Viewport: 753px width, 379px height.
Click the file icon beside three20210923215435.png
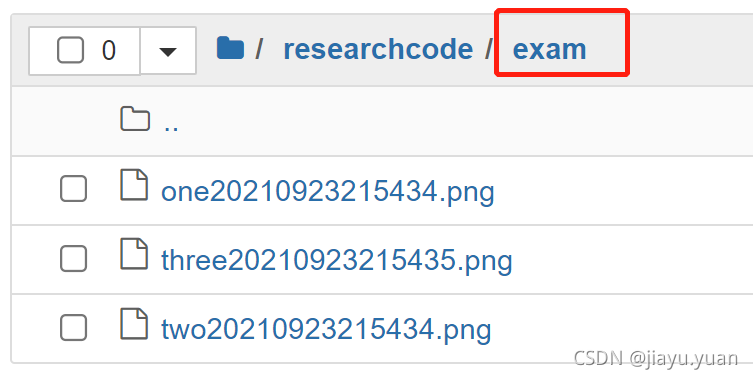(x=134, y=254)
